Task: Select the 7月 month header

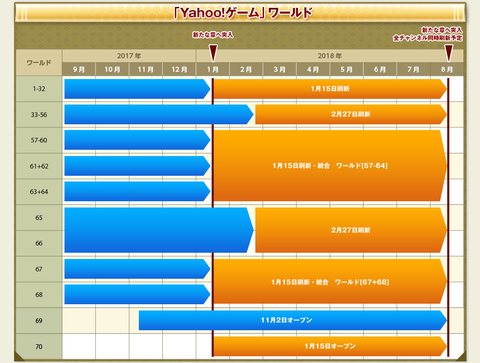Action: pyautogui.click(x=413, y=69)
